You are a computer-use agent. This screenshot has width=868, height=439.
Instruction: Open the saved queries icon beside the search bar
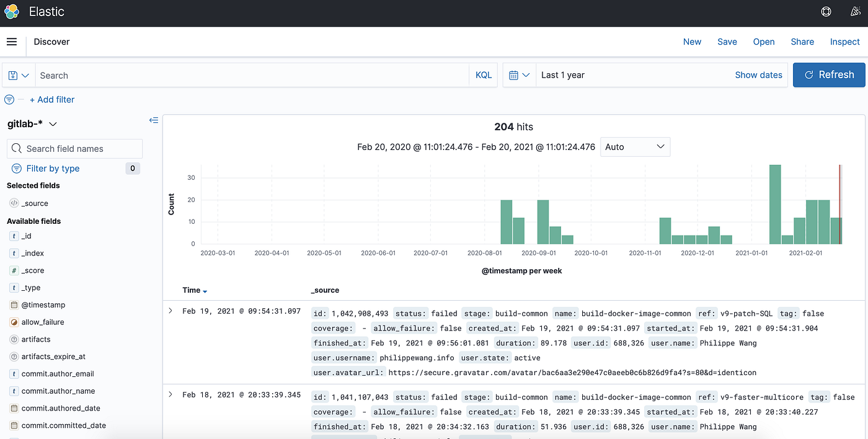(18, 74)
